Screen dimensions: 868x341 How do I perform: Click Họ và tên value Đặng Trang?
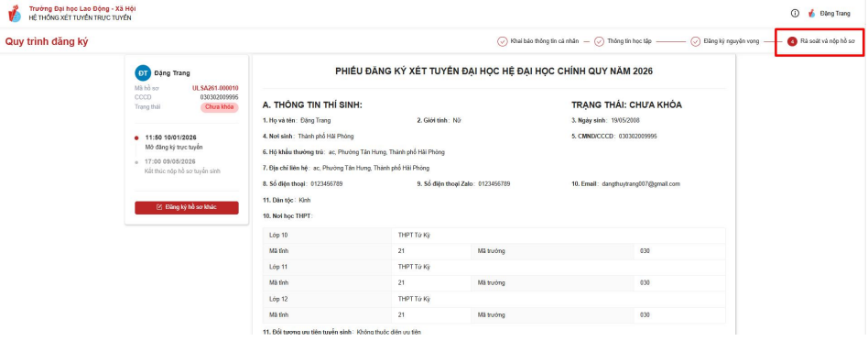coord(316,120)
